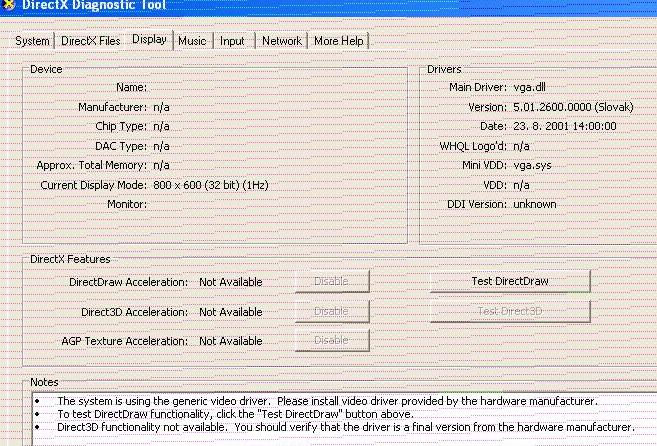This screenshot has height=446, width=657.
Task: Click the DirectX Diagnostic Tool window title
Action: click(x=94, y=5)
